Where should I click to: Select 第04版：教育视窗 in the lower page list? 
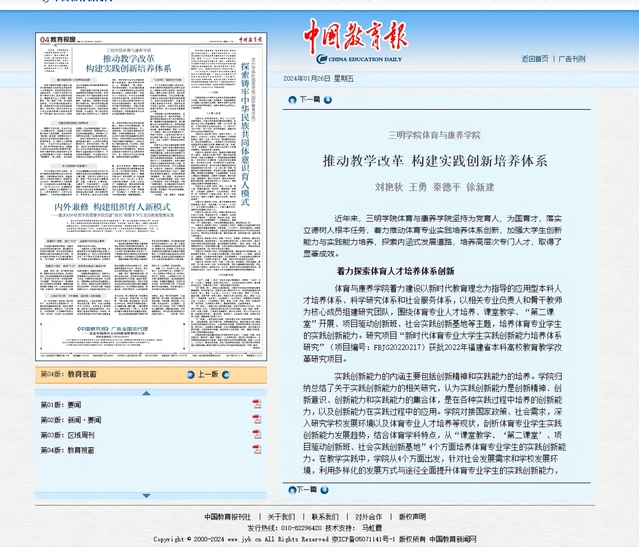[67, 450]
